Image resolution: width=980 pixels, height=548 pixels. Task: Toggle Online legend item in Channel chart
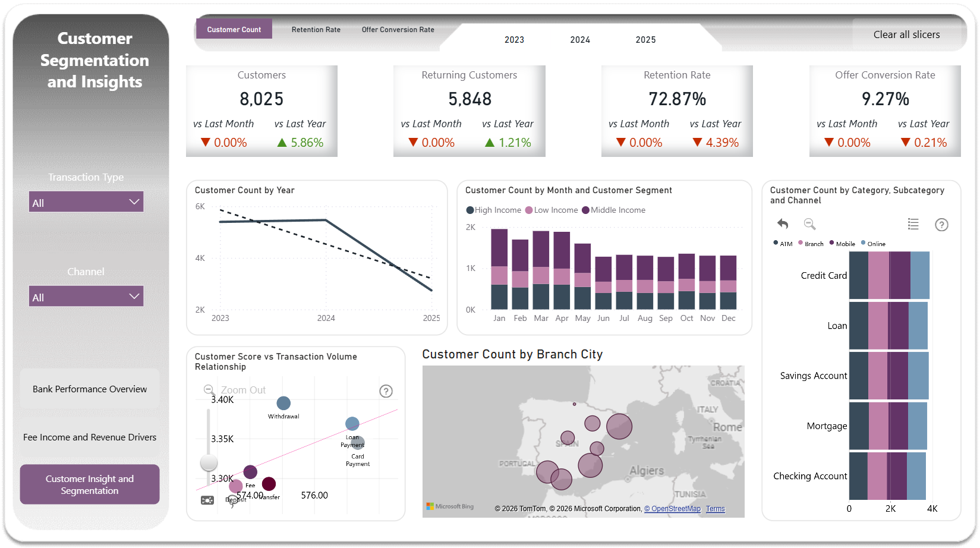coord(873,244)
